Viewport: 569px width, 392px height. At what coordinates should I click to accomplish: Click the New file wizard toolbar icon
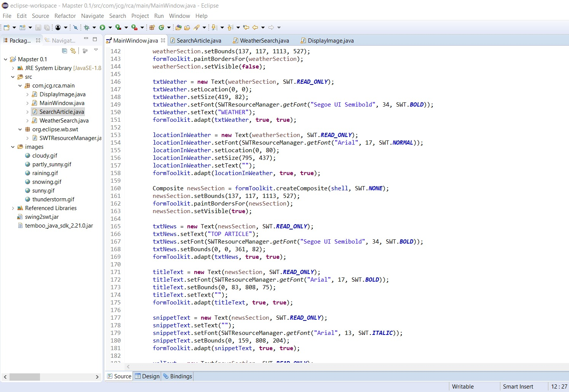pyautogui.click(x=6, y=27)
